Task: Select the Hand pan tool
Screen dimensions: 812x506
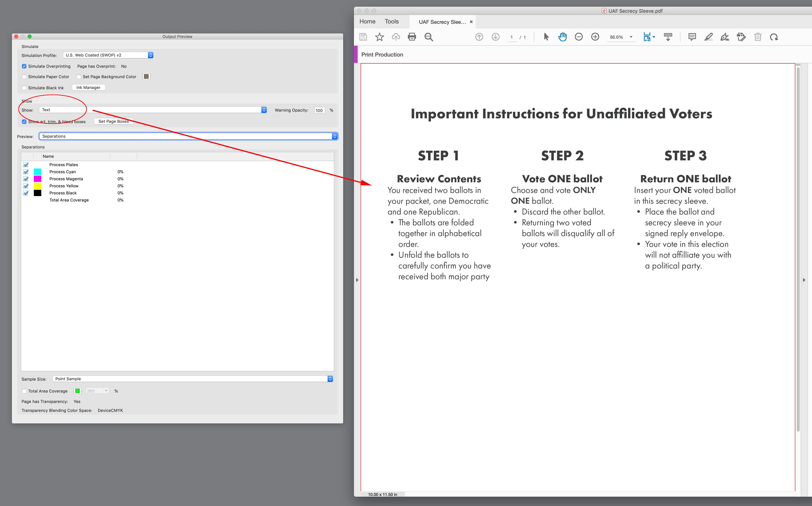Action: 563,37
